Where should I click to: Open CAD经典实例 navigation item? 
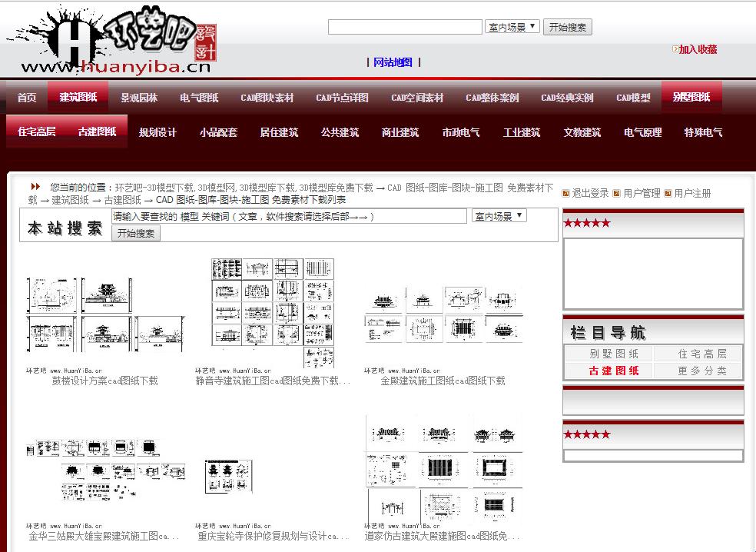pos(568,98)
